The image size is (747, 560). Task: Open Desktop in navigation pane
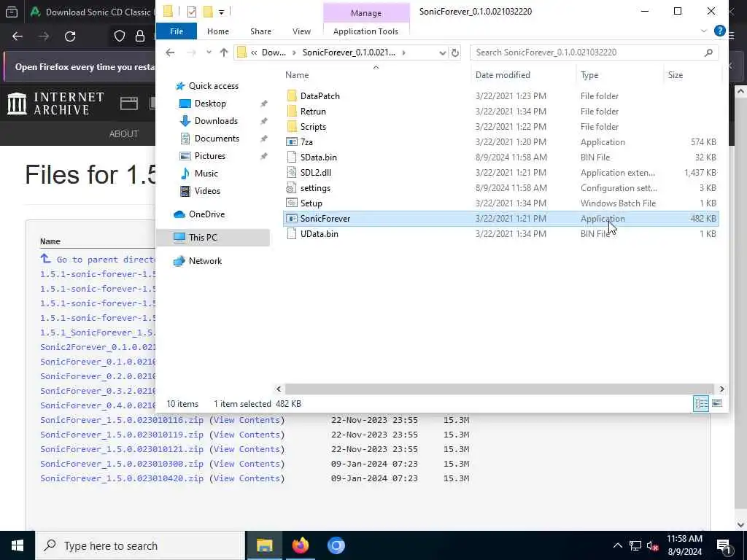point(210,104)
